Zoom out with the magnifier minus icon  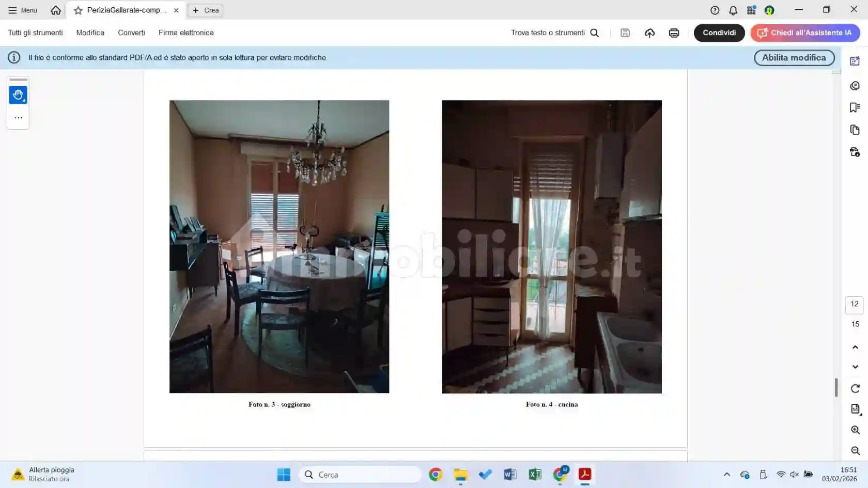[x=855, y=450]
